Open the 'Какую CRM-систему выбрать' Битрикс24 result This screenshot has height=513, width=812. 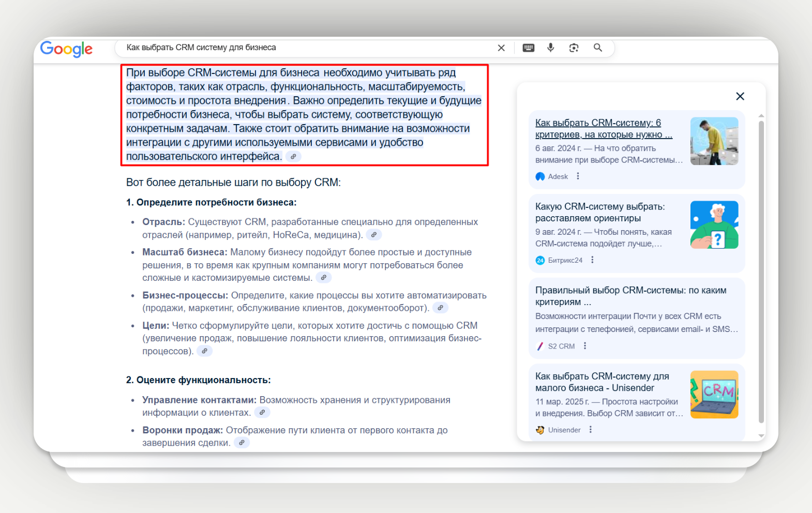tap(600, 212)
